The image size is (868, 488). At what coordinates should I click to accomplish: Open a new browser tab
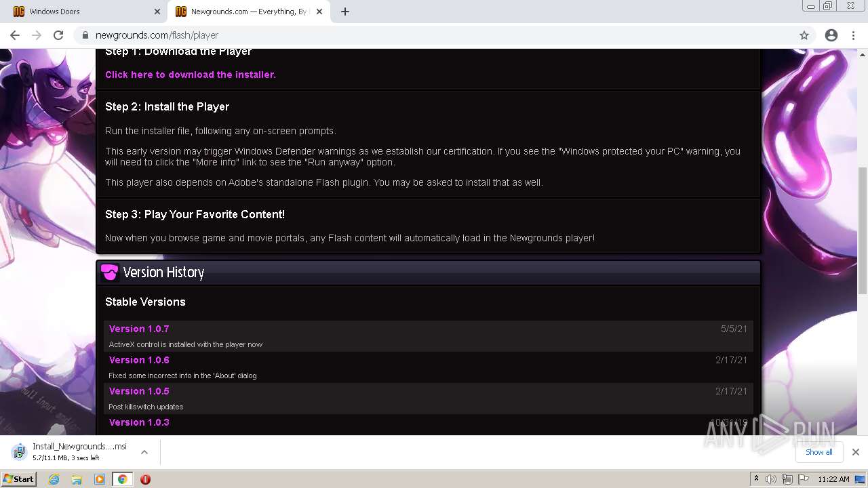click(345, 12)
